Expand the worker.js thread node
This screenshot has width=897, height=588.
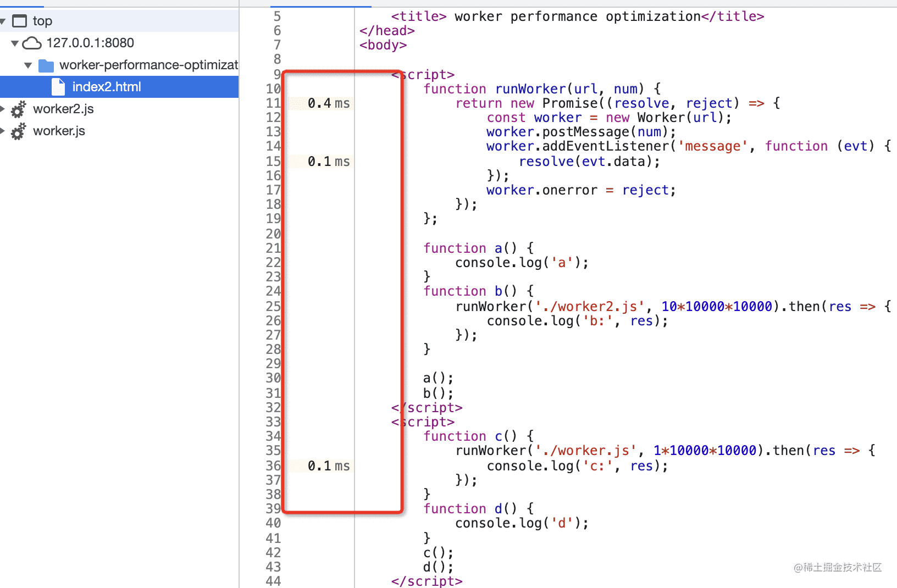[x=3, y=131]
